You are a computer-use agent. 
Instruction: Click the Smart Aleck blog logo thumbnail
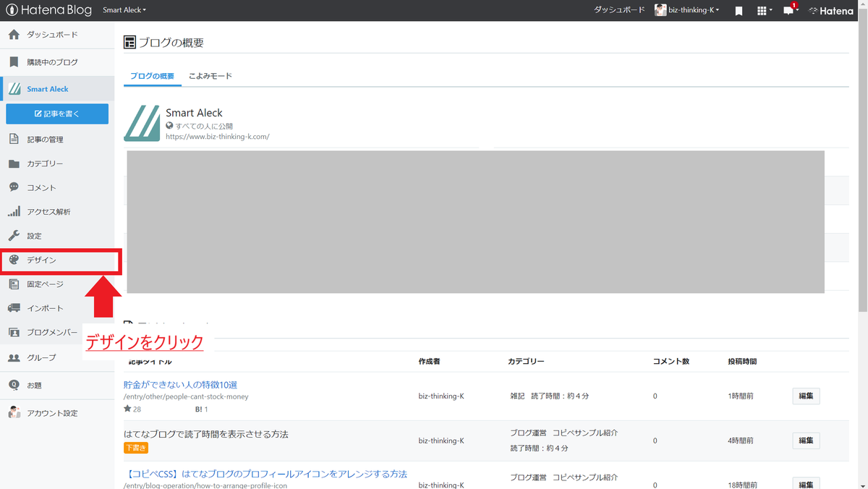(x=142, y=124)
